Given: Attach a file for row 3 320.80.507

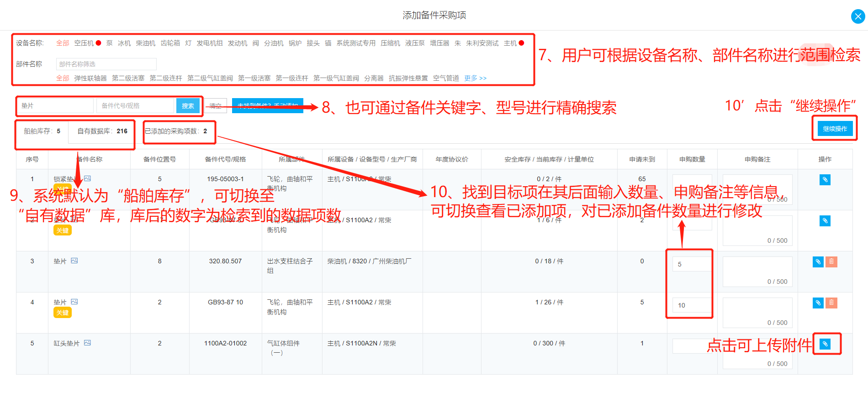Looking at the screenshot, I should [818, 262].
